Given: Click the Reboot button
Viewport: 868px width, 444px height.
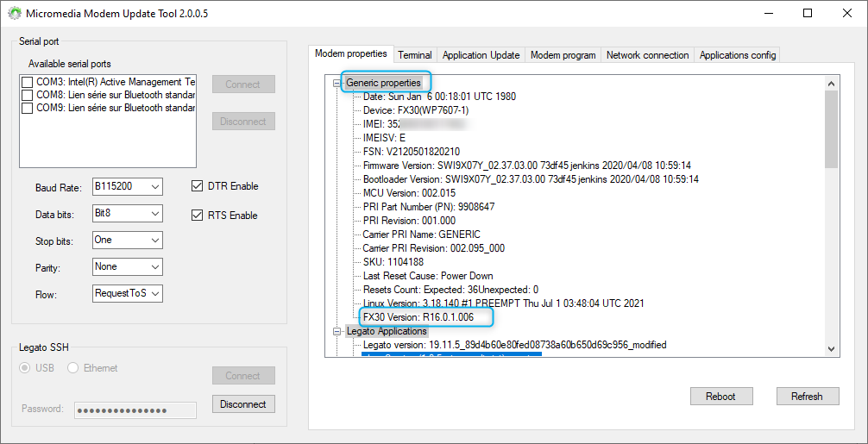Looking at the screenshot, I should pyautogui.click(x=720, y=397).
